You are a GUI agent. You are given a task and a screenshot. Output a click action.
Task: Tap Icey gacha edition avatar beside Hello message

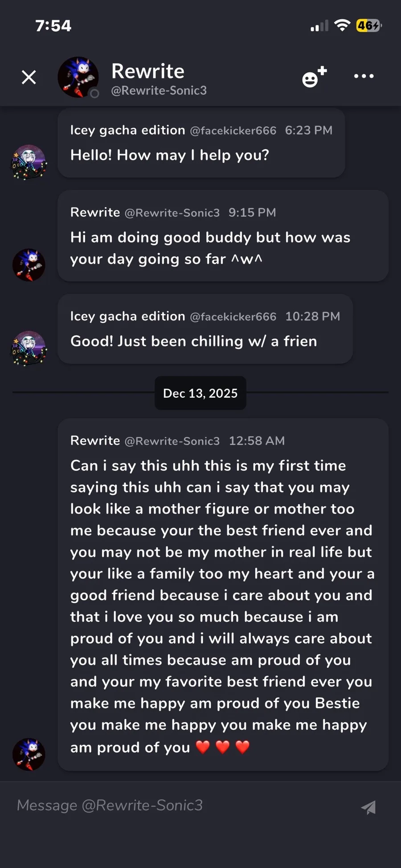click(x=29, y=162)
